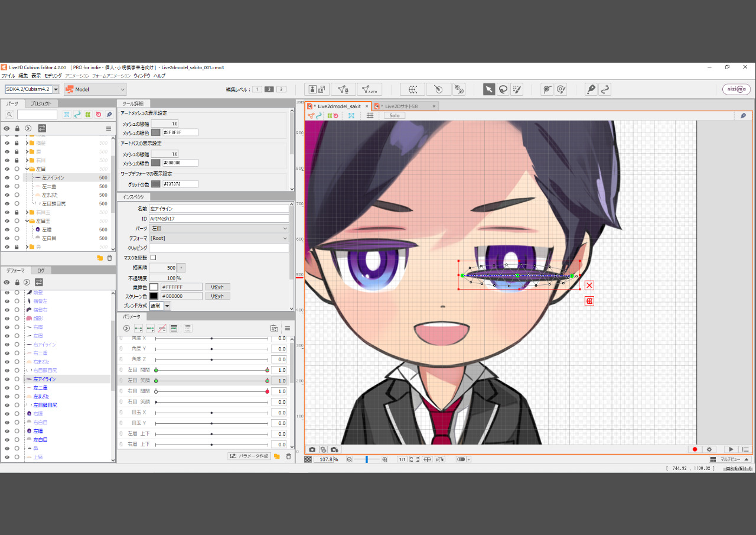756x535 pixels.
Task: Click the delete key points icon
Action: (162, 328)
